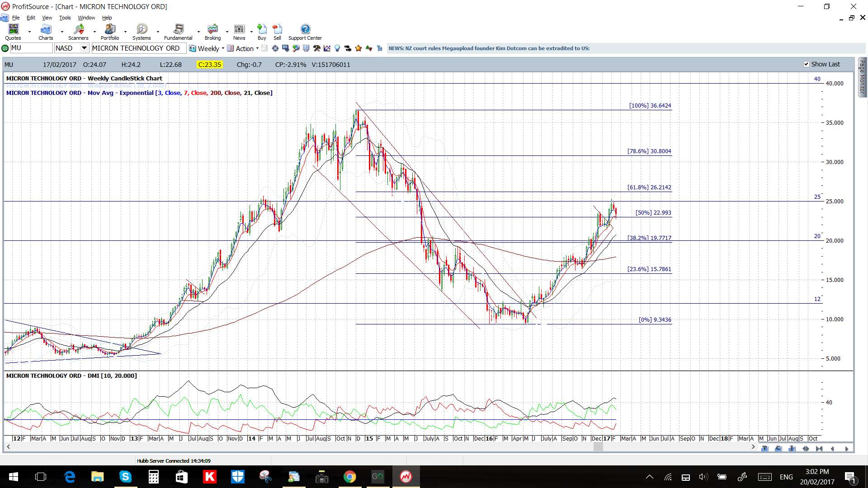Open the Windows Start menu
The height and width of the screenshot is (488, 868).
click(13, 477)
